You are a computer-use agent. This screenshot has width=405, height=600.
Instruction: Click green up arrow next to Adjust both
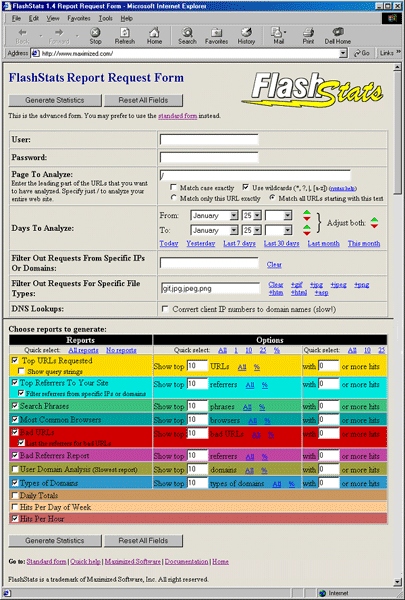tap(374, 220)
